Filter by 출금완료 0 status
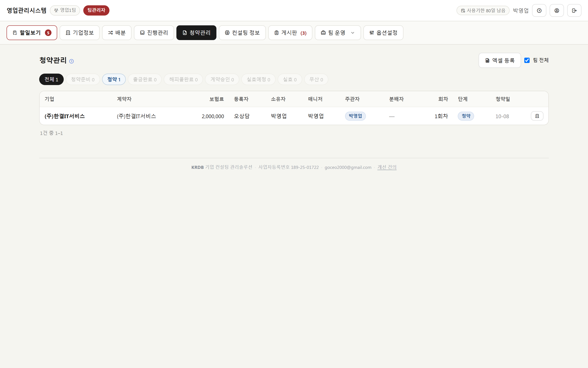Screen dimensions: 588x368 pos(145,79)
